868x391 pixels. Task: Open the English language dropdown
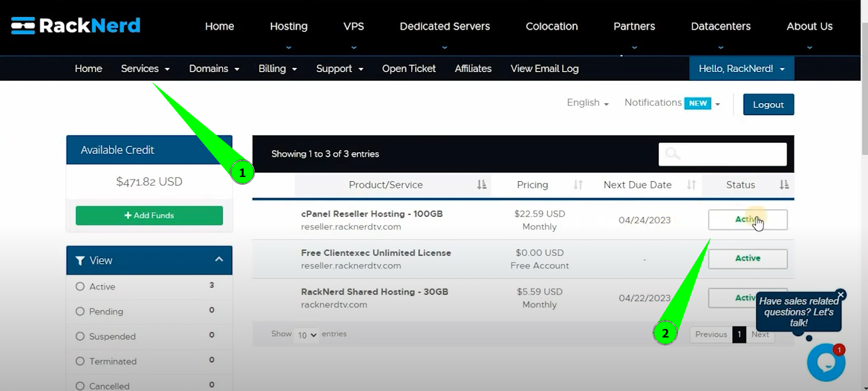tap(588, 103)
